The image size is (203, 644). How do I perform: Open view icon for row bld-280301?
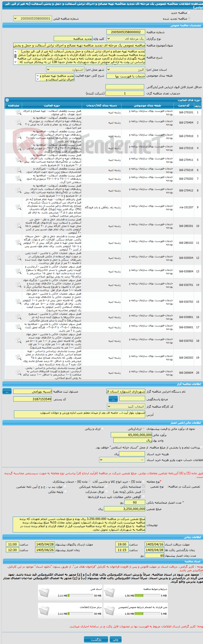pos(18,226)
